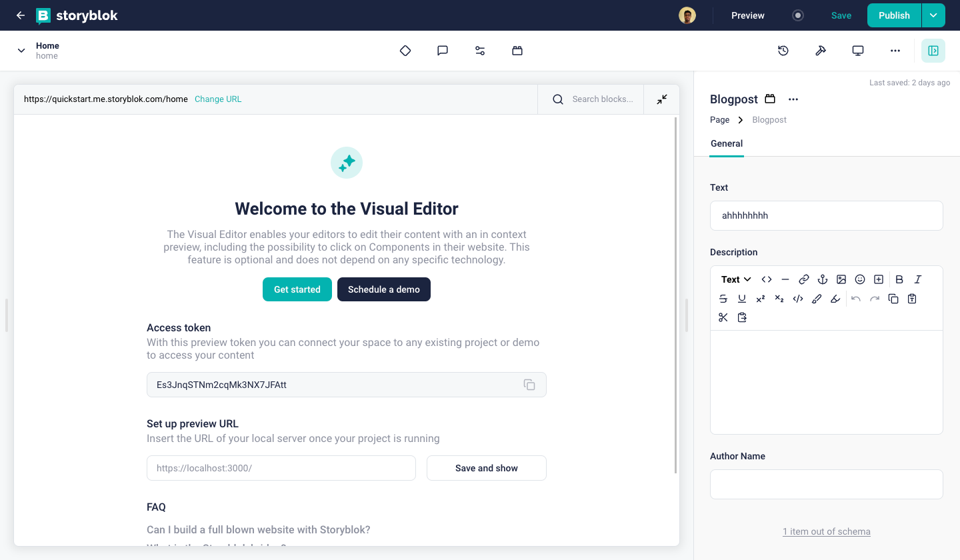The image size is (960, 560).
Task: Click the Publish button
Action: coord(894,15)
